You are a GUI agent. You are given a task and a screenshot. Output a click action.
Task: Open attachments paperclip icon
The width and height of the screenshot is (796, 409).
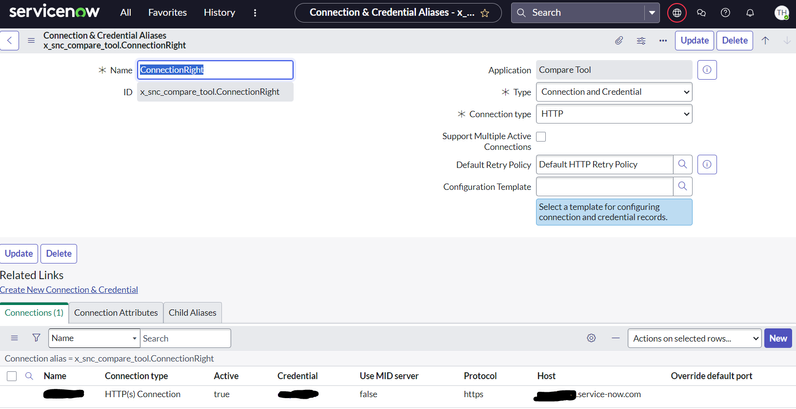click(x=619, y=41)
